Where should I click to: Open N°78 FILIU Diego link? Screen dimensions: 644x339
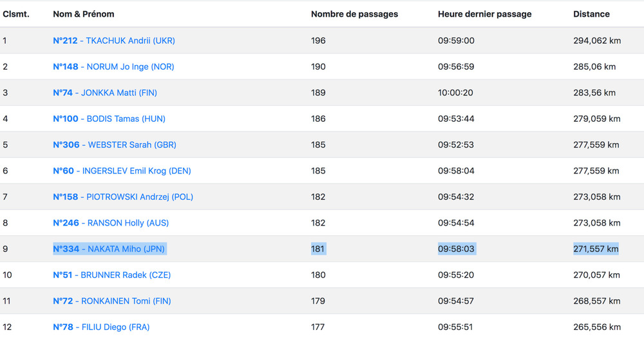tap(101, 327)
